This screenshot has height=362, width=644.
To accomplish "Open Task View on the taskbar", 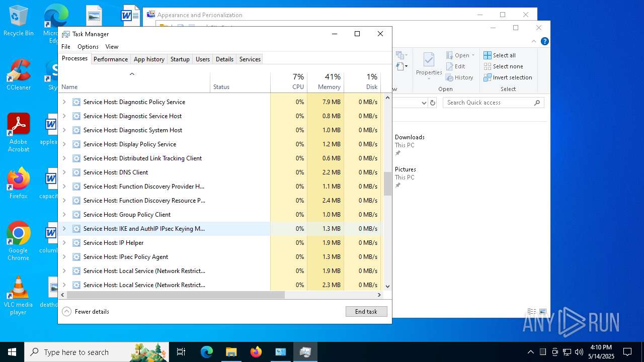I will (x=181, y=352).
